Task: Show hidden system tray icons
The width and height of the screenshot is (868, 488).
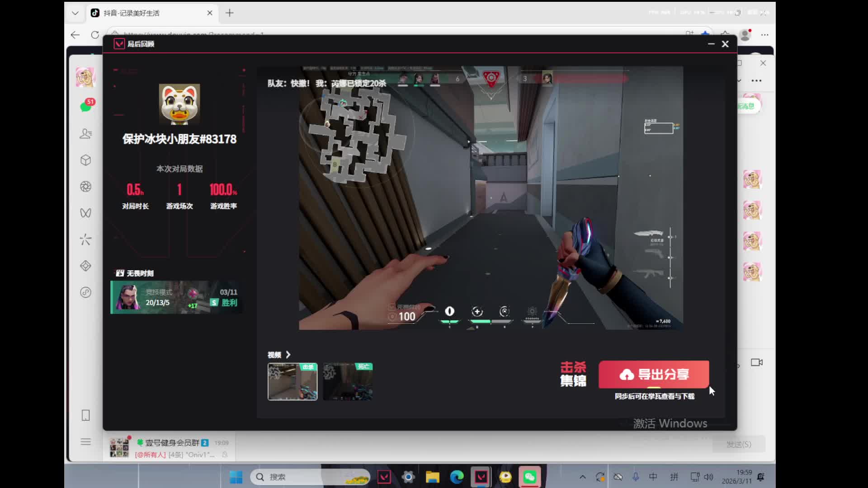Action: pos(583,477)
